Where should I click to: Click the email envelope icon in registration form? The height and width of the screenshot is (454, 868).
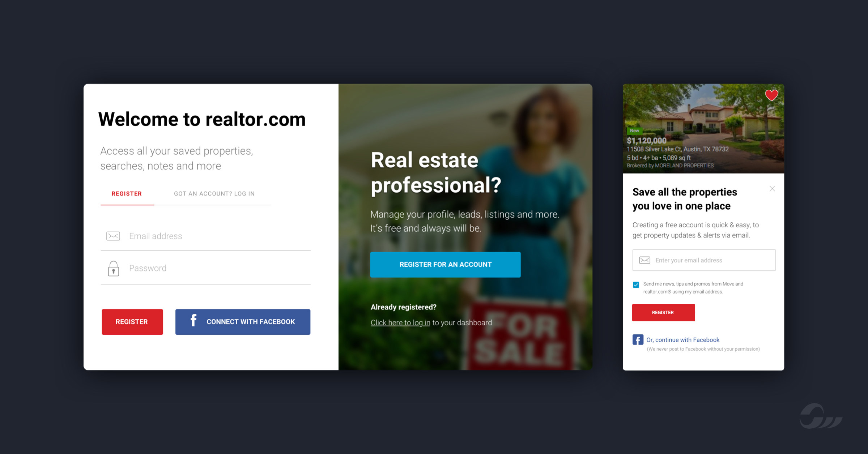point(113,236)
